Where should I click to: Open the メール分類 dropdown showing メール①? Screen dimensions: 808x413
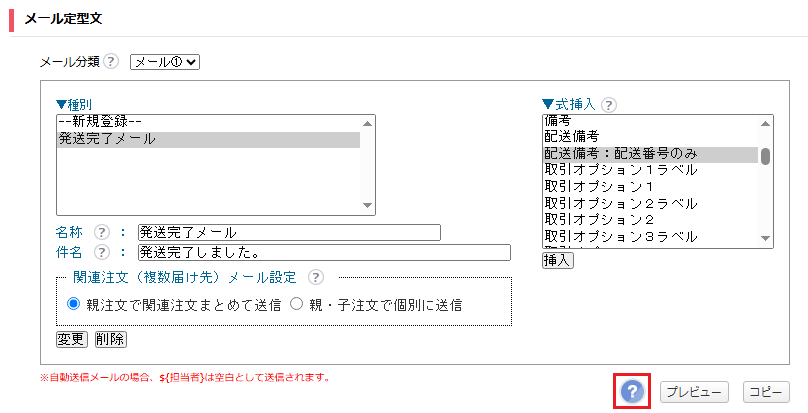[x=165, y=62]
